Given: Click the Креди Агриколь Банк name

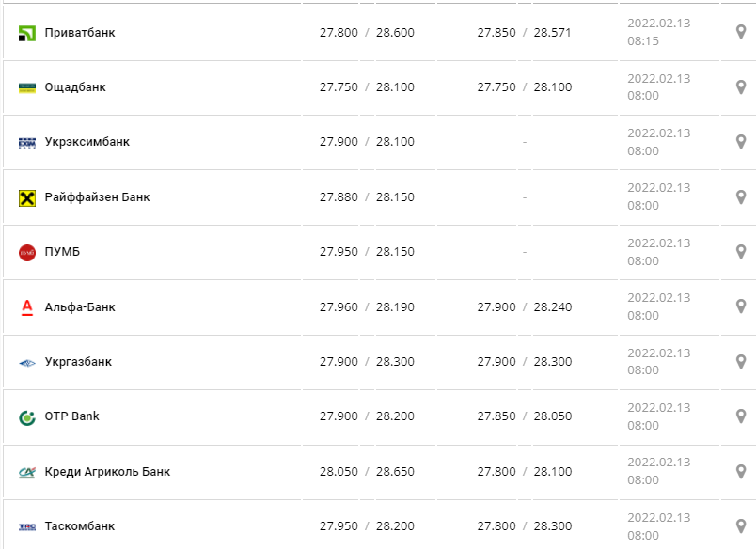Looking at the screenshot, I should click(107, 471).
